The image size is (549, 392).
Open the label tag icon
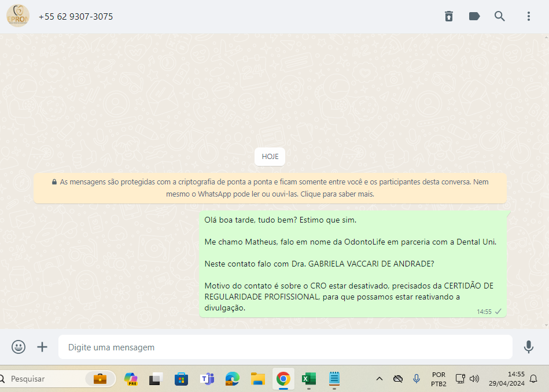tap(474, 16)
